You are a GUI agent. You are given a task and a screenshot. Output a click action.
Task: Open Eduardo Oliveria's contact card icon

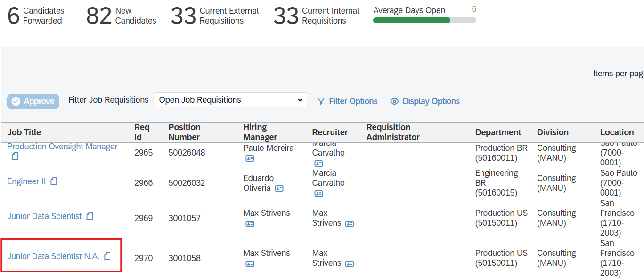[x=279, y=189]
